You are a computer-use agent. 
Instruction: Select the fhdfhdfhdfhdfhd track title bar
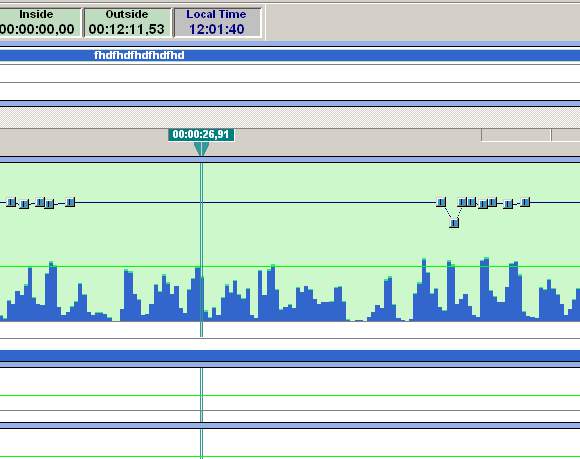tap(290, 55)
